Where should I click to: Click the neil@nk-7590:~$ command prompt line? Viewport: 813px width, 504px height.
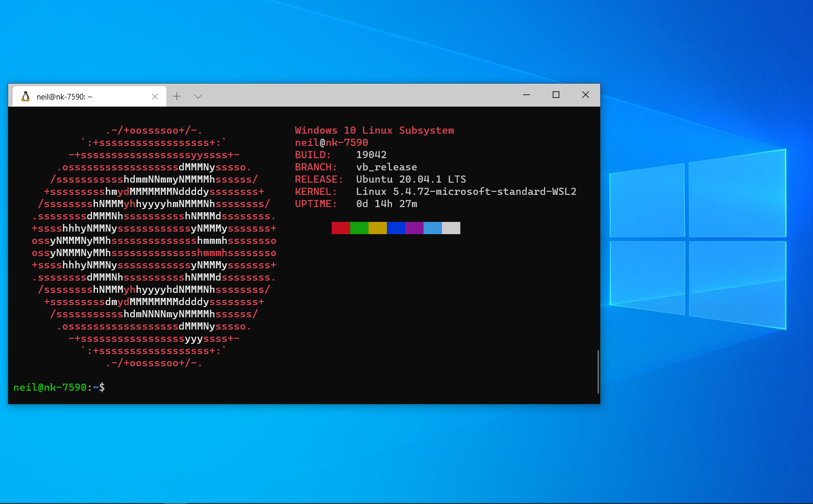pyautogui.click(x=59, y=387)
